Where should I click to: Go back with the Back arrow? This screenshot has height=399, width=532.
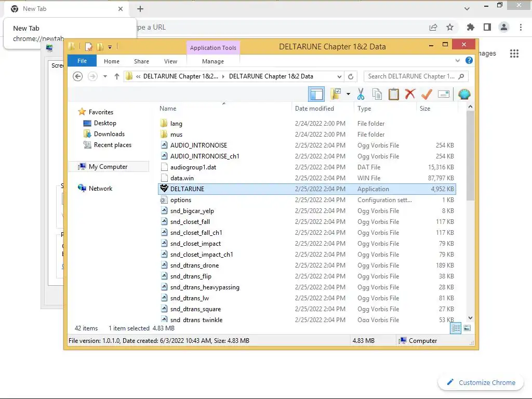click(x=78, y=76)
